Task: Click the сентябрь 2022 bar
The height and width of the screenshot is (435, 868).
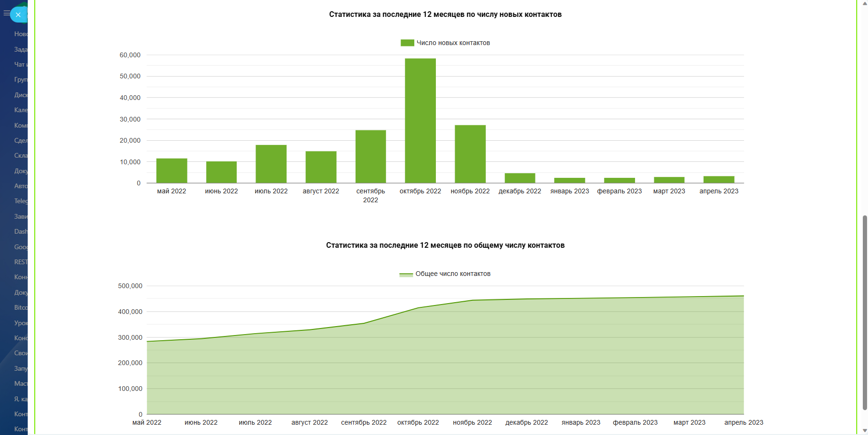Action: coord(371,157)
